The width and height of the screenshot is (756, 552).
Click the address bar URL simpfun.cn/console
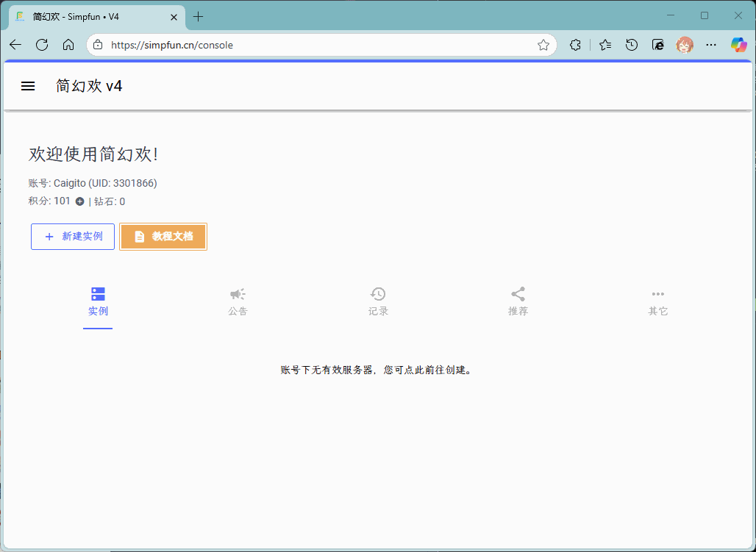[x=172, y=45]
